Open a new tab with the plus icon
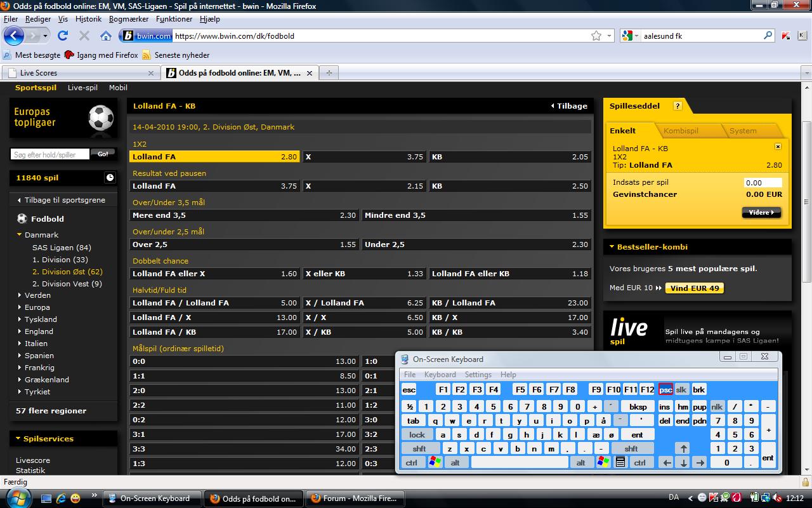812x508 pixels. pyautogui.click(x=329, y=73)
